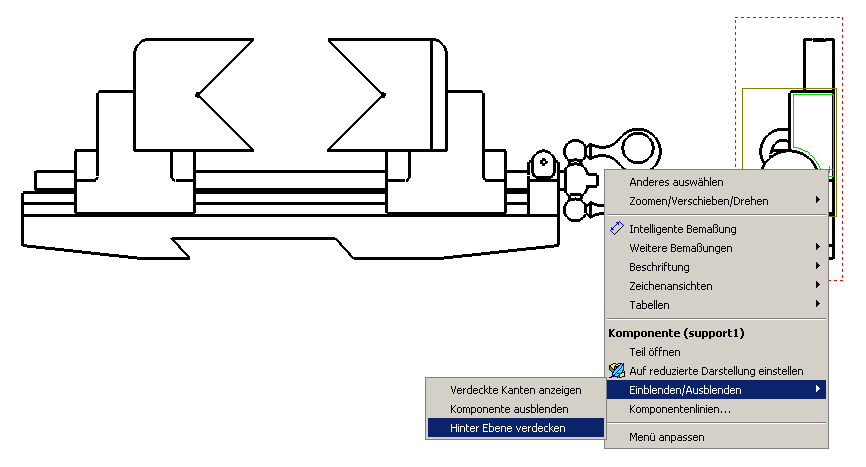Choose Menü anpassen at menu bottom

point(716,437)
